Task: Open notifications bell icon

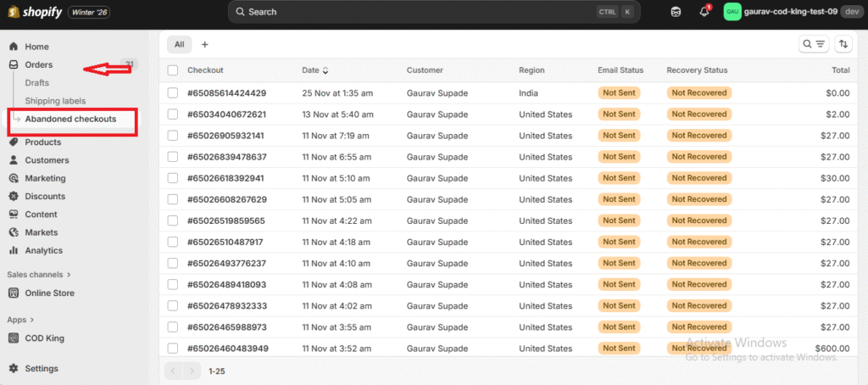Action: (704, 12)
